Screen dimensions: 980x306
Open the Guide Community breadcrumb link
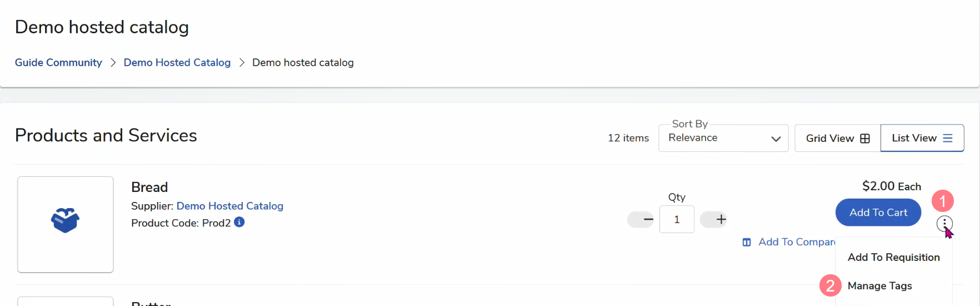58,62
